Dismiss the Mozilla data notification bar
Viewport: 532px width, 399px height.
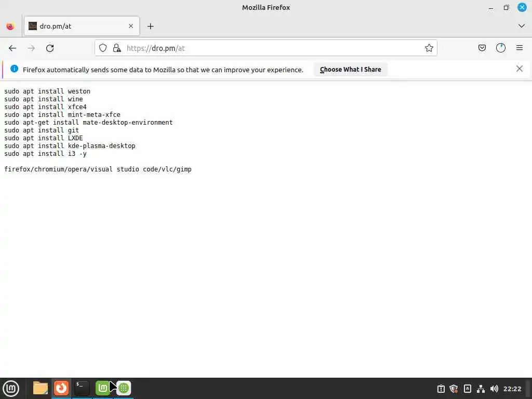[520, 69]
